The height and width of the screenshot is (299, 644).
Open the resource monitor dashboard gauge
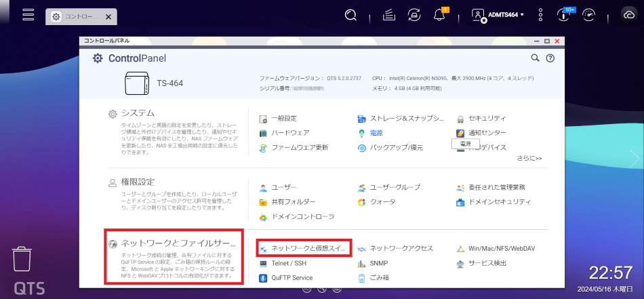589,15
